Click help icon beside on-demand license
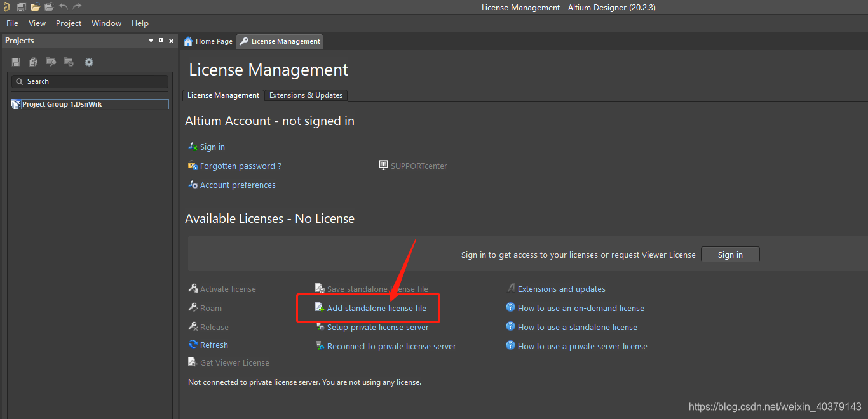The image size is (868, 419). pyautogui.click(x=510, y=307)
